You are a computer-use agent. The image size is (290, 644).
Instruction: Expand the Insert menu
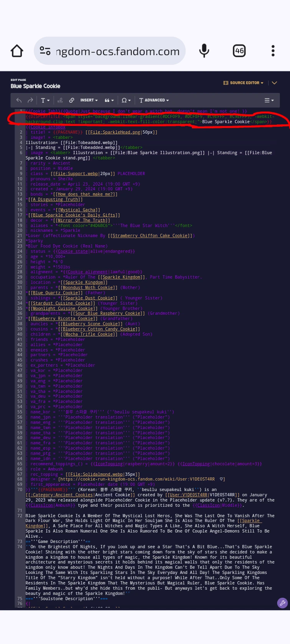(x=89, y=101)
